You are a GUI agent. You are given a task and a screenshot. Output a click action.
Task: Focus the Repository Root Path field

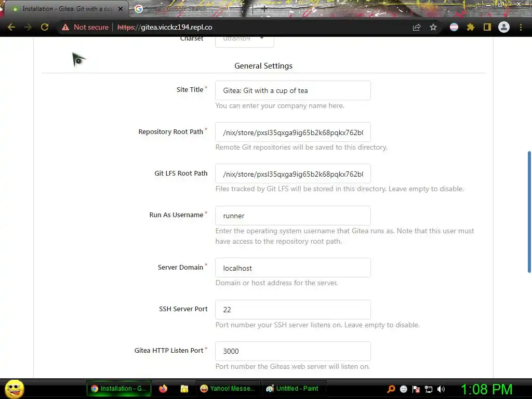(x=293, y=132)
